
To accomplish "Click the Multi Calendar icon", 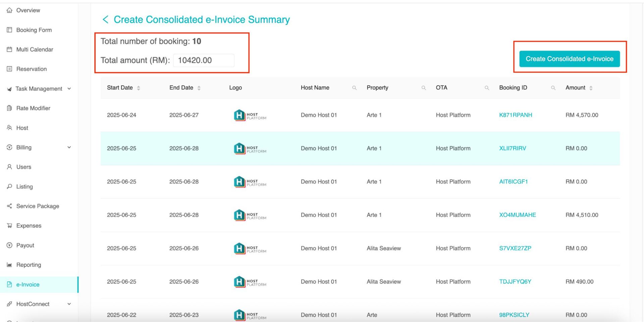I will click(9, 49).
